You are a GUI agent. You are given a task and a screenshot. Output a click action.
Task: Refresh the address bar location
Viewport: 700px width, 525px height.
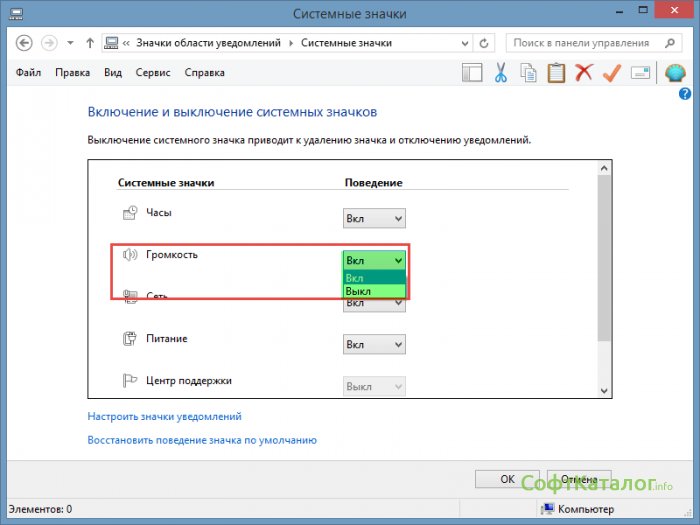tap(485, 44)
